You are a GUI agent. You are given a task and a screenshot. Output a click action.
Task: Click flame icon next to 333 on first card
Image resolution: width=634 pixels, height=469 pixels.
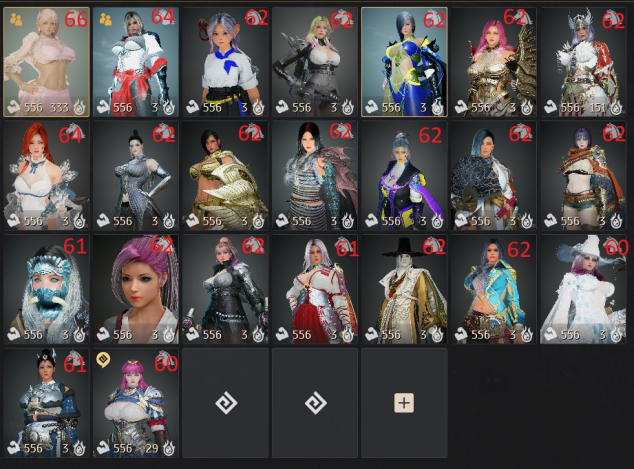point(80,108)
